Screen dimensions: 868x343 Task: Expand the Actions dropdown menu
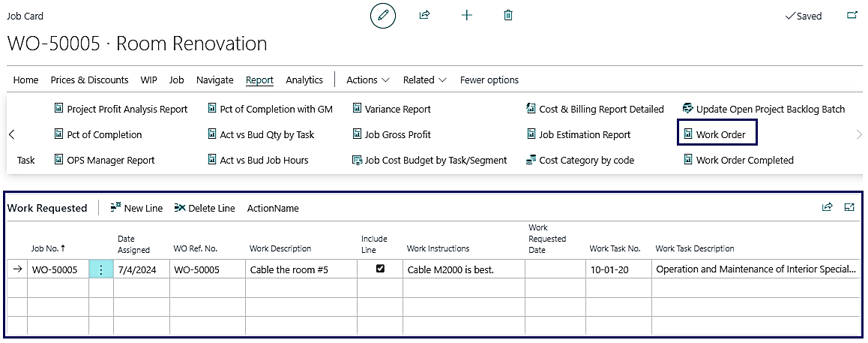pyautogui.click(x=367, y=80)
